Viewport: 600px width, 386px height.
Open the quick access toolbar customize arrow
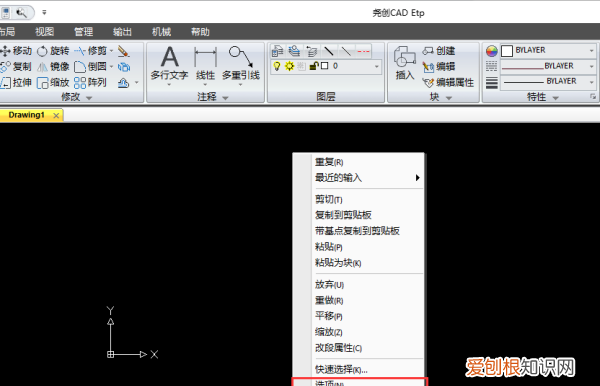(x=44, y=13)
